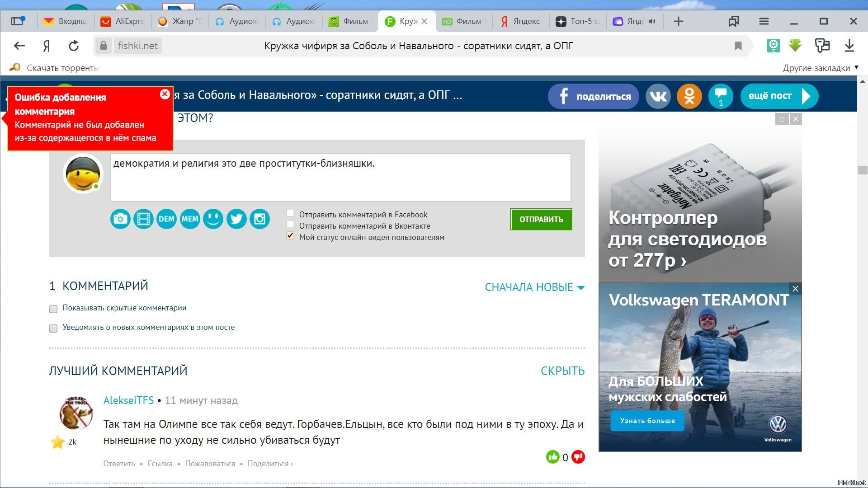Image resolution: width=868 pixels, height=488 pixels.
Task: Open the green download extension icon
Action: point(795,46)
